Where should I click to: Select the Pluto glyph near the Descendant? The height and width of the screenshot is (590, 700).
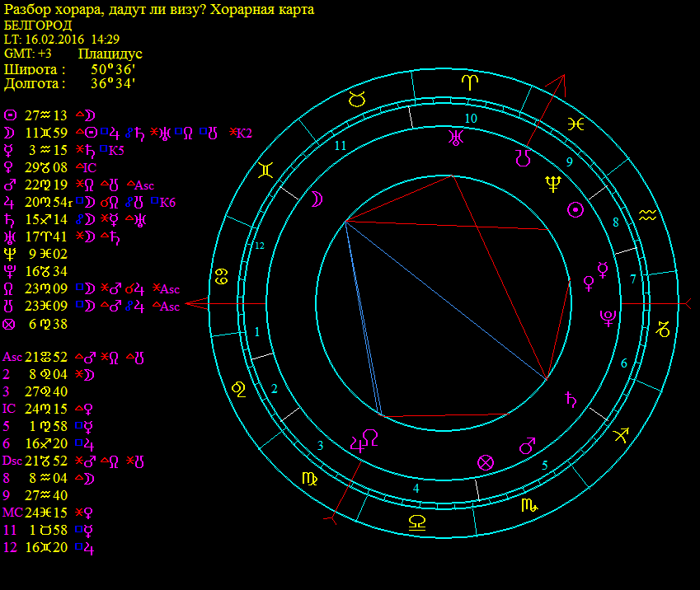click(608, 317)
